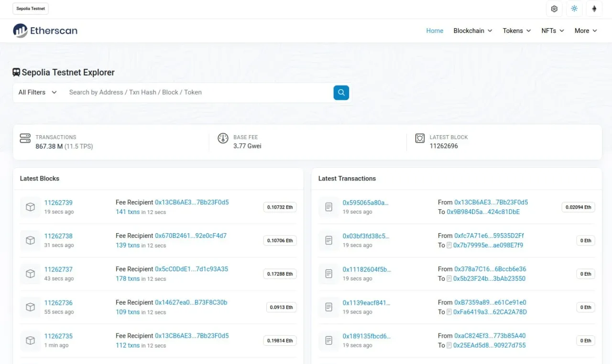Click the document icon beside transaction 0x189135fbcd6

point(328,341)
